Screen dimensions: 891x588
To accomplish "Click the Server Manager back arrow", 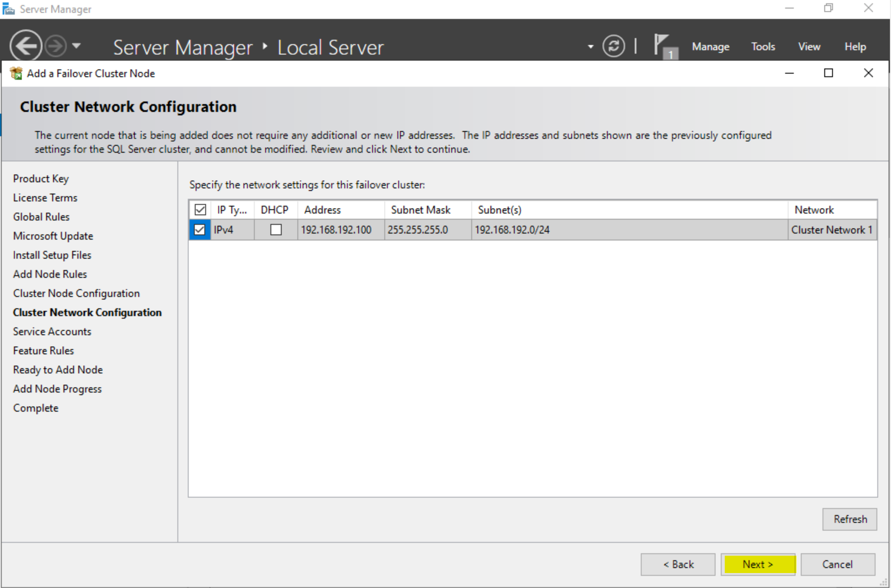I will 26,46.
